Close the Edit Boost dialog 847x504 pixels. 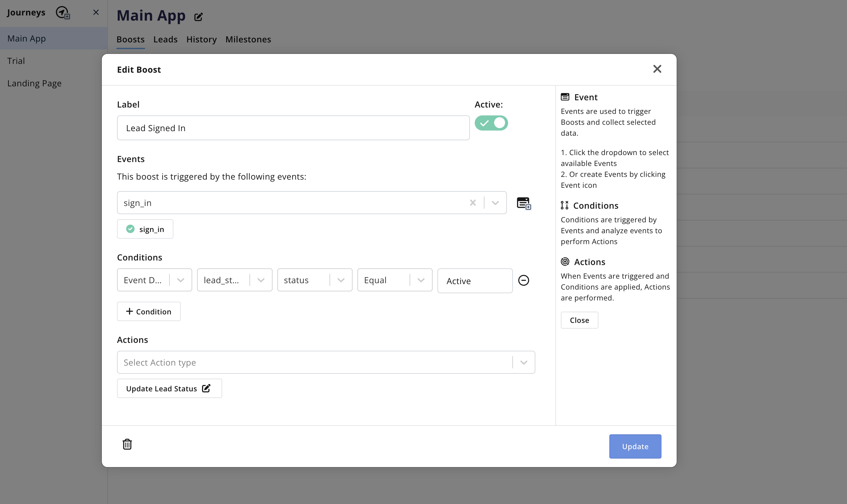tap(657, 69)
